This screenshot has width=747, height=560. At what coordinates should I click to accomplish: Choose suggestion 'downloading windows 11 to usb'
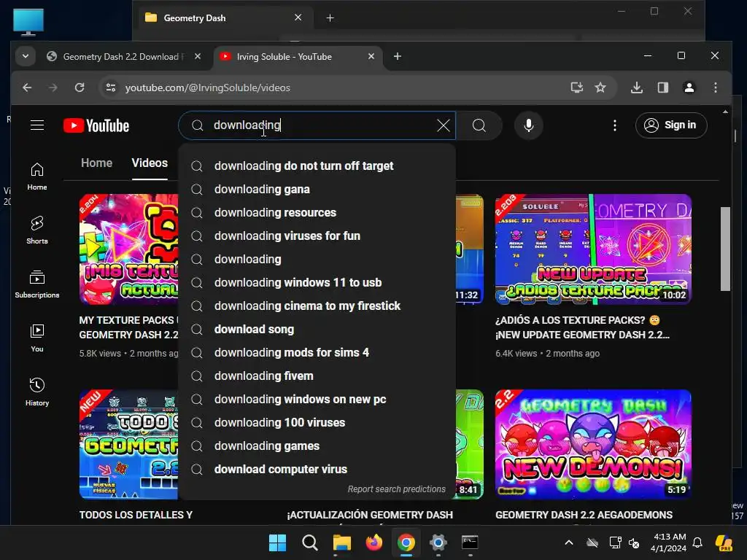(317, 282)
